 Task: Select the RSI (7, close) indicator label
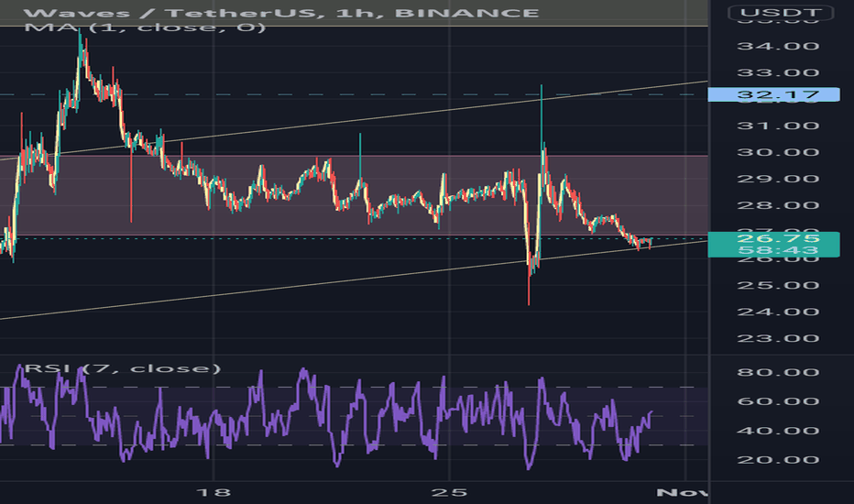[x=123, y=368]
